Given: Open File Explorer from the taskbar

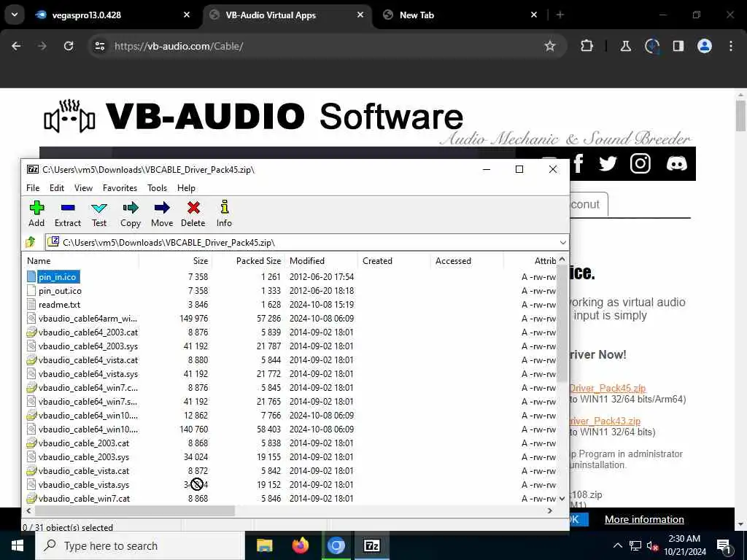Looking at the screenshot, I should (264, 545).
